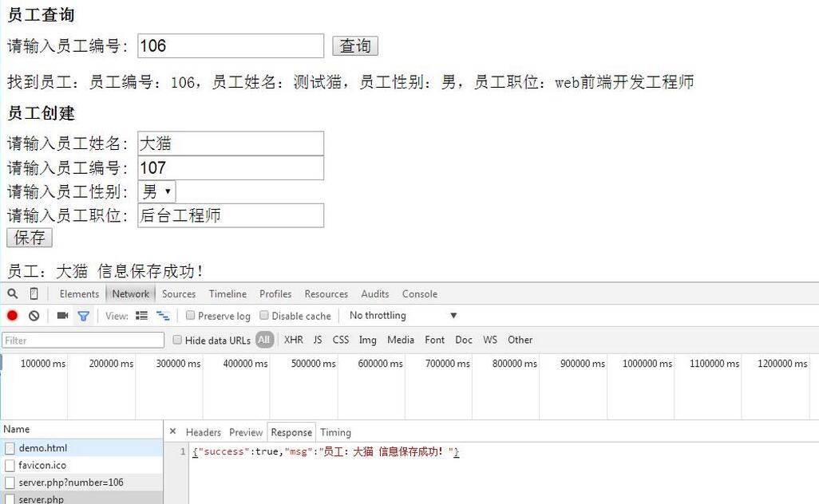The width and height of the screenshot is (819, 504).
Task: Filter requests by XHR
Action: coord(294,340)
